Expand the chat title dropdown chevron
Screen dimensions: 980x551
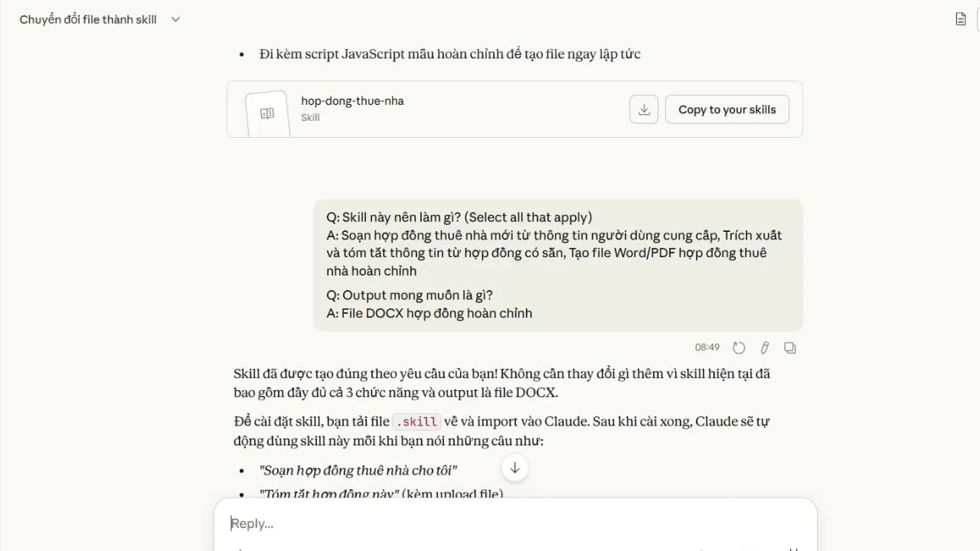pyautogui.click(x=175, y=20)
